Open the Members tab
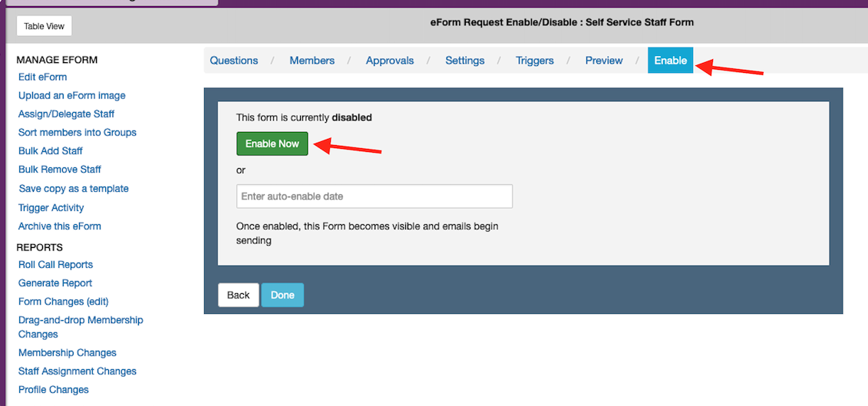This screenshot has width=868, height=406. click(312, 61)
